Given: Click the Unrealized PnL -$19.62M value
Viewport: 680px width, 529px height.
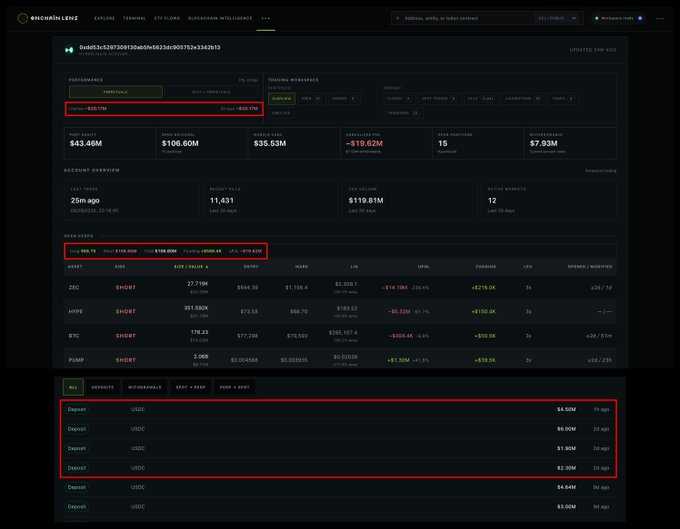Looking at the screenshot, I should [x=364, y=144].
